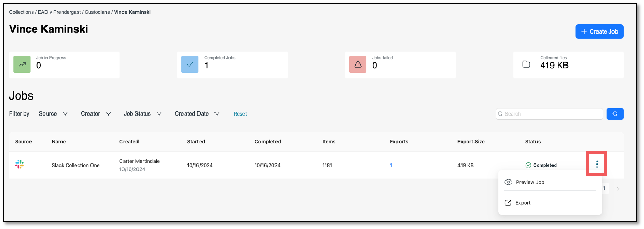The height and width of the screenshot is (229, 644).
Task: Click the Create Job button
Action: (x=600, y=31)
